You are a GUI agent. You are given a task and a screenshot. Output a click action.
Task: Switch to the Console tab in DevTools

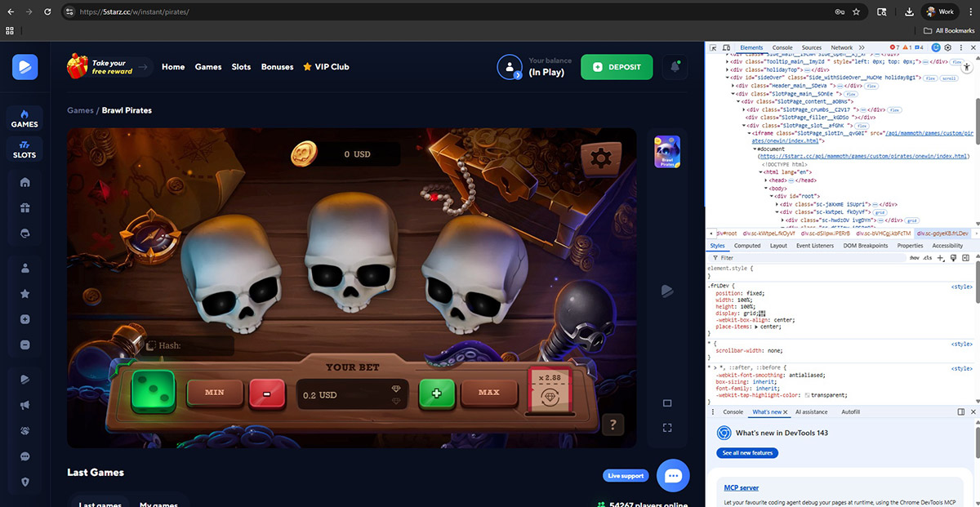(x=782, y=47)
